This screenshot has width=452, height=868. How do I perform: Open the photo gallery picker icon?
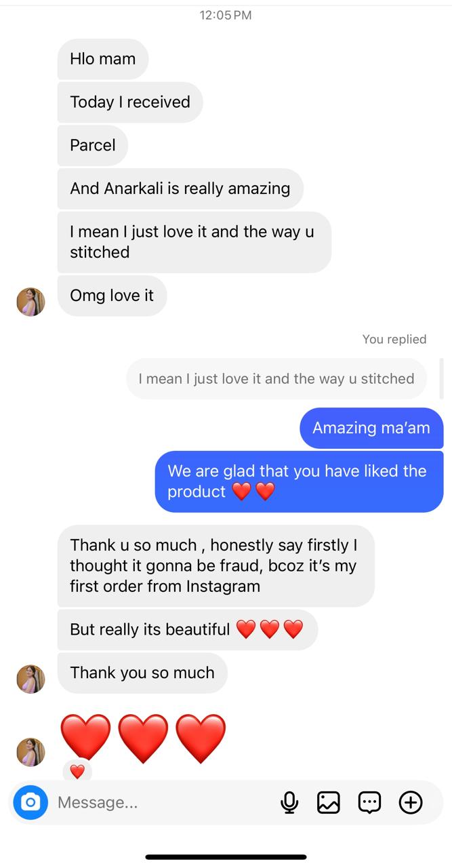click(329, 802)
